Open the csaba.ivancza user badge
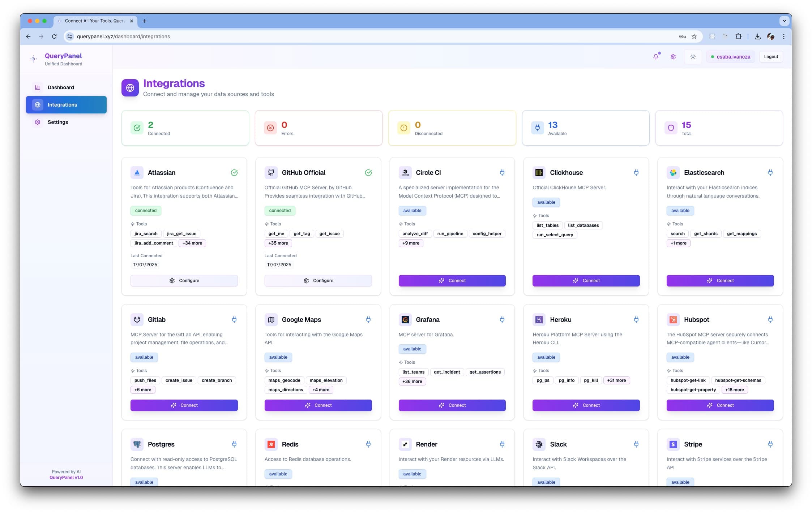 (730, 57)
